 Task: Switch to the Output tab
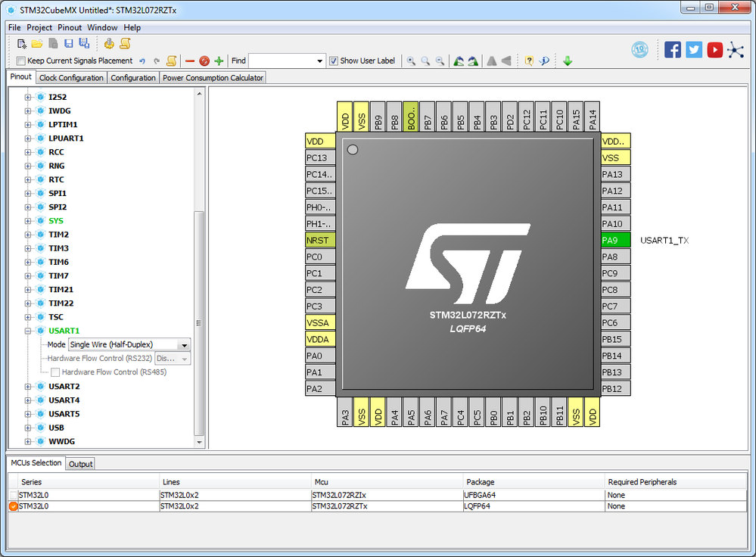[x=80, y=464]
